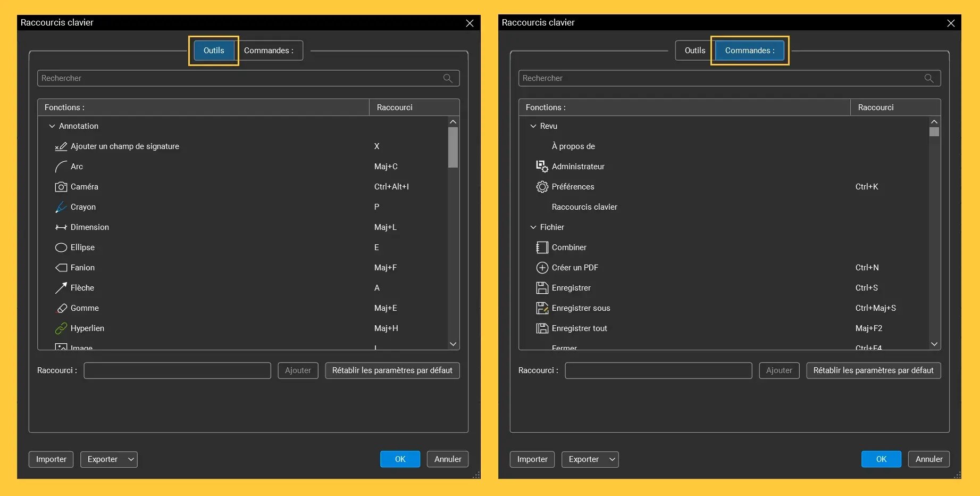Switch to the Commandes tab
The image size is (980, 496).
[x=749, y=51]
